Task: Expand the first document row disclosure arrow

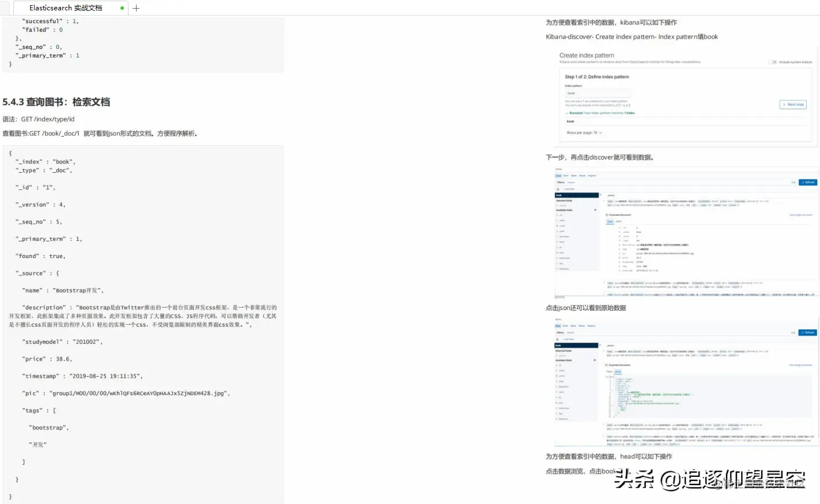Action: (603, 201)
